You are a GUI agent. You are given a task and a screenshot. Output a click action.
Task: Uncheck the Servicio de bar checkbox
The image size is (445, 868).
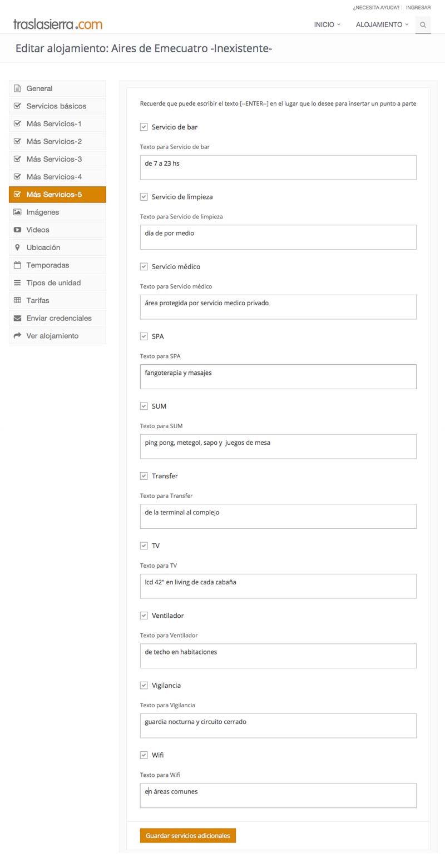(x=144, y=127)
